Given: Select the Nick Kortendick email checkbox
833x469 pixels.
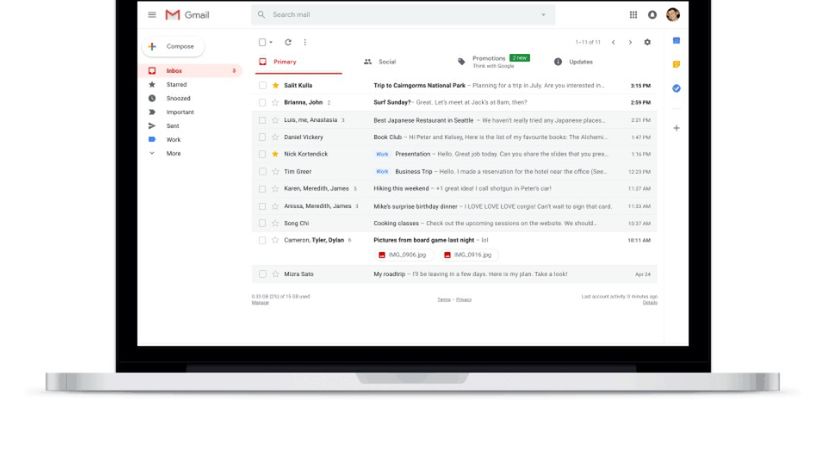Looking at the screenshot, I should [262, 154].
